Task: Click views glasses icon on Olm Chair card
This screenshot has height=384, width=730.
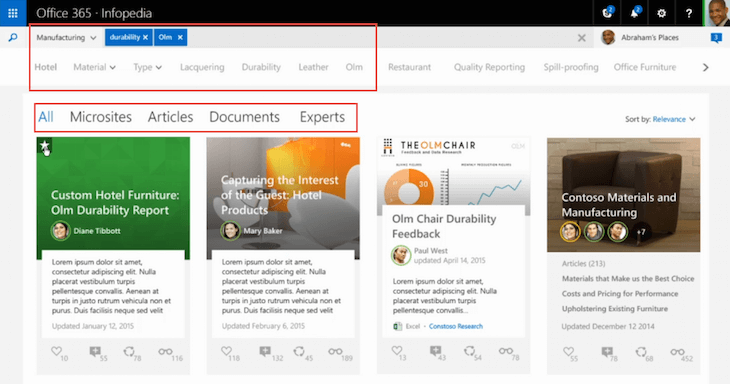Action: coord(506,351)
